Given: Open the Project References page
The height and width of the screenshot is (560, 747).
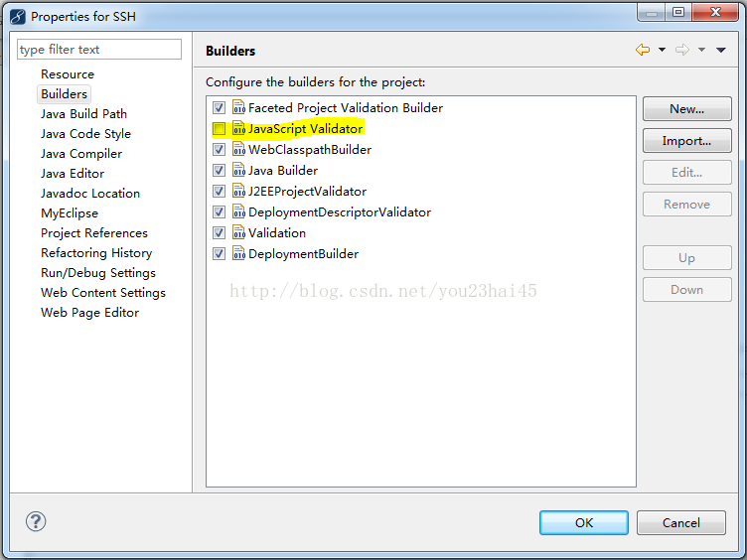Looking at the screenshot, I should 94,233.
